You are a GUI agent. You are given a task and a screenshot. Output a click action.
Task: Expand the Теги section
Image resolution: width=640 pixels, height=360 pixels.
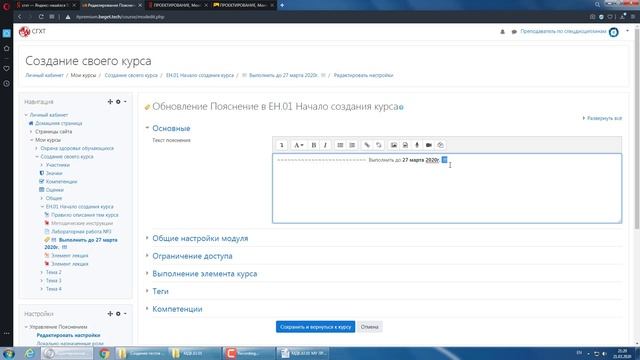coord(160,291)
